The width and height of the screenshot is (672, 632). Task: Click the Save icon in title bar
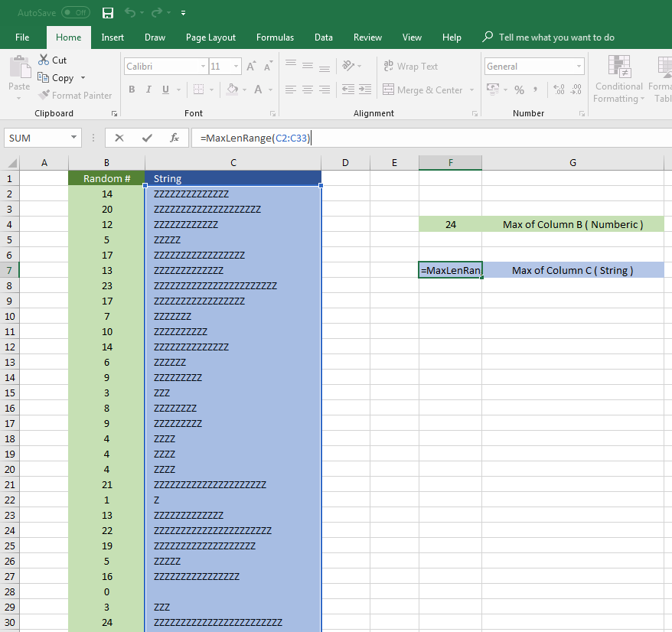pos(108,13)
